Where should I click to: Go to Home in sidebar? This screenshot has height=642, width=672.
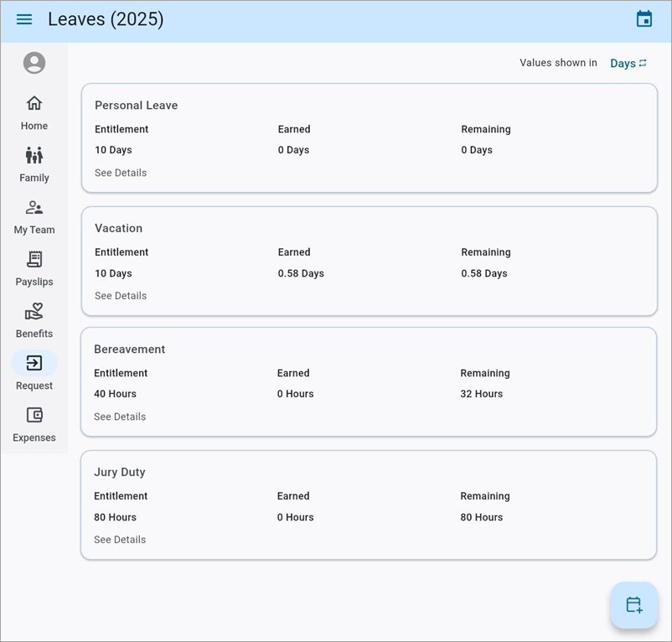coord(34,113)
